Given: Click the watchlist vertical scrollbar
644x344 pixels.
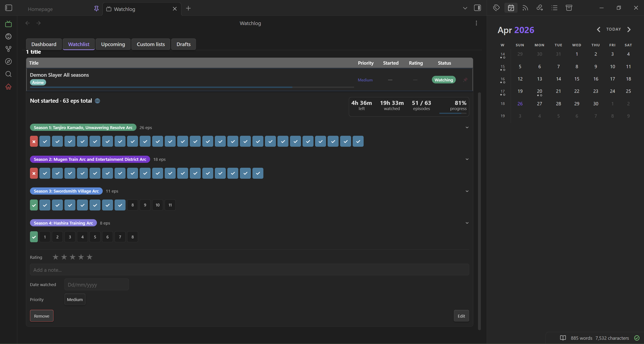Looking at the screenshot, I should (x=479, y=211).
